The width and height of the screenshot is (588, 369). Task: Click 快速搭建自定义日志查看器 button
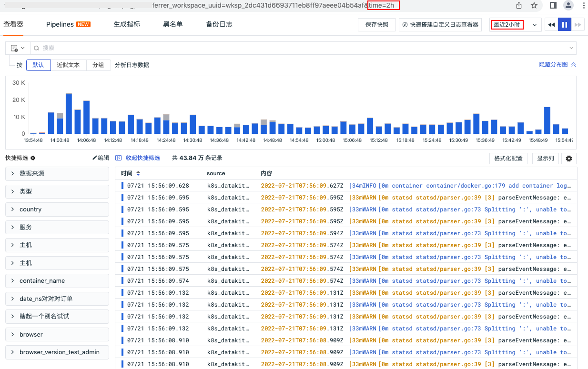pos(440,25)
